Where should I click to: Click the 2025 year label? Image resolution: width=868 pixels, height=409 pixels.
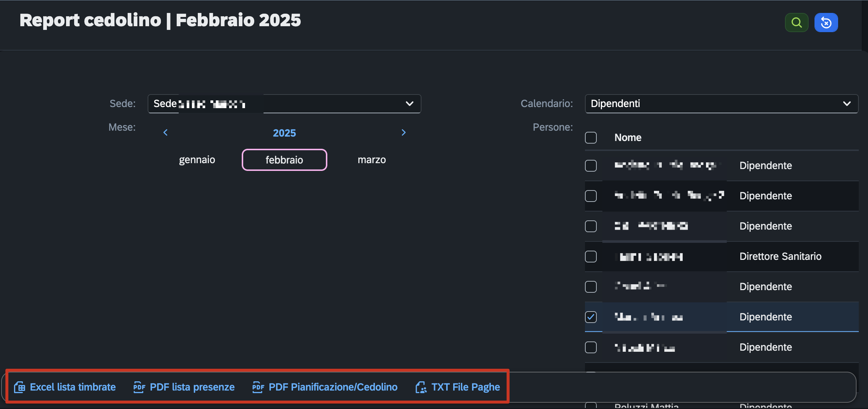click(284, 133)
